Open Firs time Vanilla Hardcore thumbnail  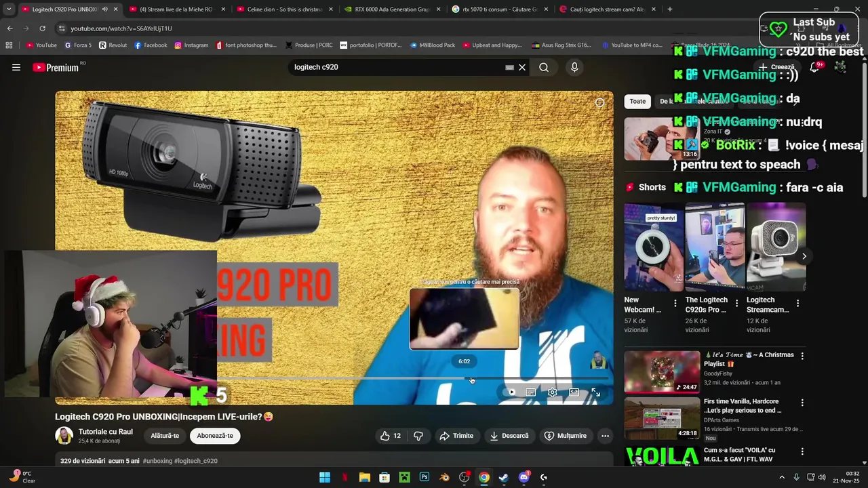(662, 418)
